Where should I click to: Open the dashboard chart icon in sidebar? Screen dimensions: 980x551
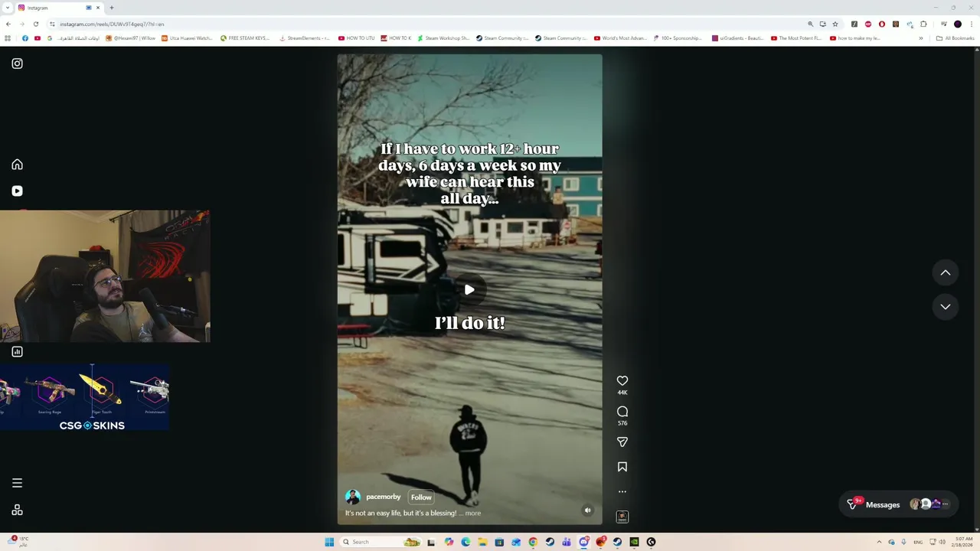[17, 351]
